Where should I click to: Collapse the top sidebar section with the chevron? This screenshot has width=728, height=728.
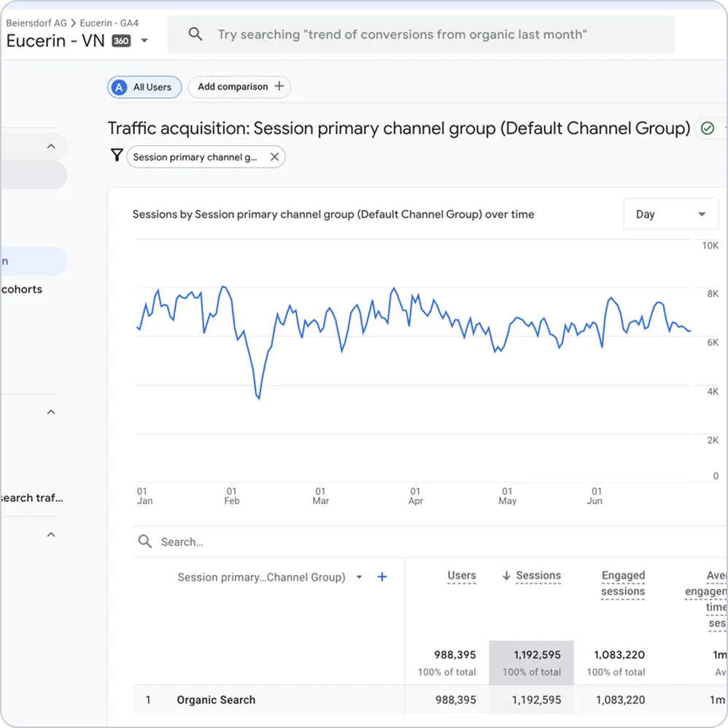(50, 146)
